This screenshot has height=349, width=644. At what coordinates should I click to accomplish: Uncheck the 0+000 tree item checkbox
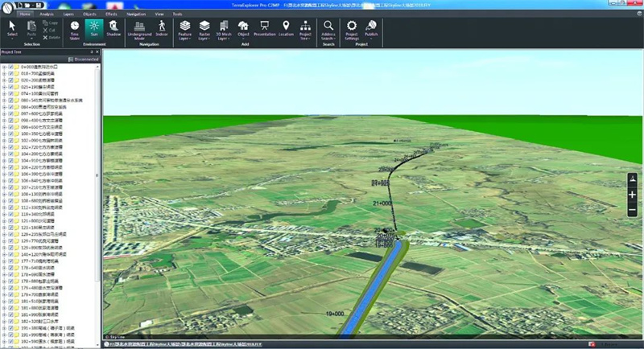click(10, 66)
